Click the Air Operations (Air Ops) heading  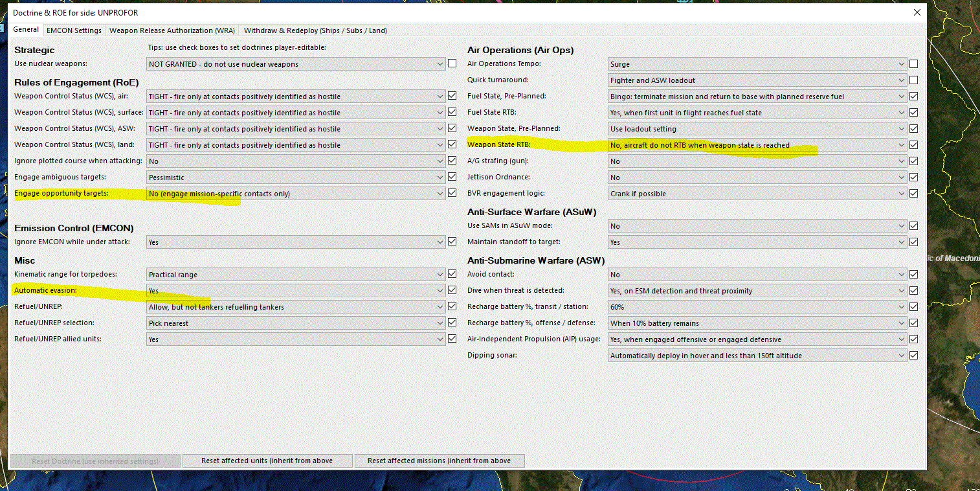click(x=520, y=50)
